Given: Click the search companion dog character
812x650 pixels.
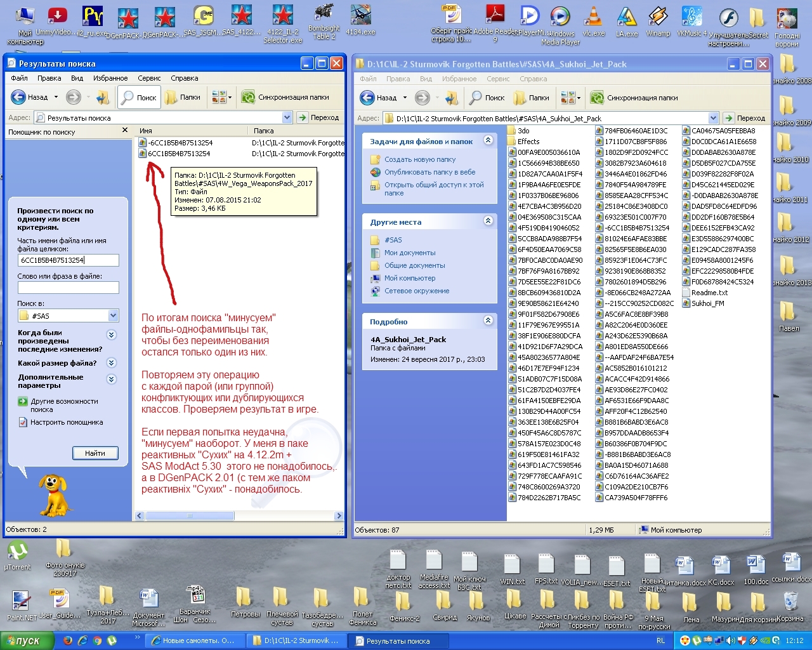Looking at the screenshot, I should (55, 495).
